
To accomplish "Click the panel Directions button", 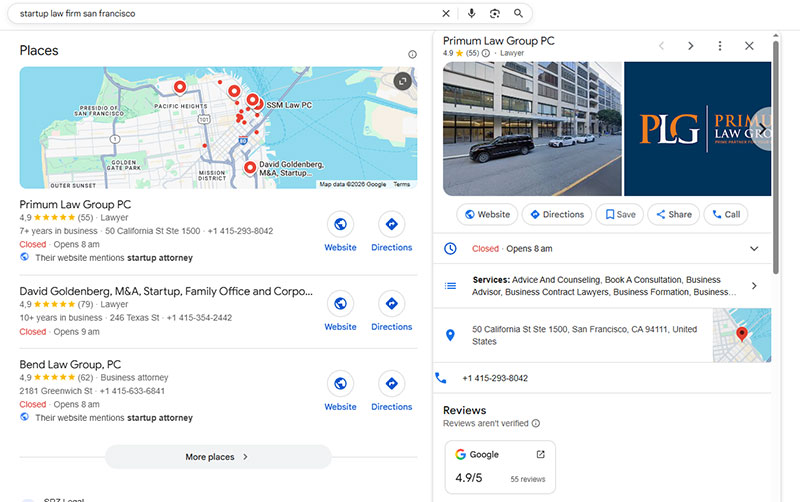I will [557, 214].
